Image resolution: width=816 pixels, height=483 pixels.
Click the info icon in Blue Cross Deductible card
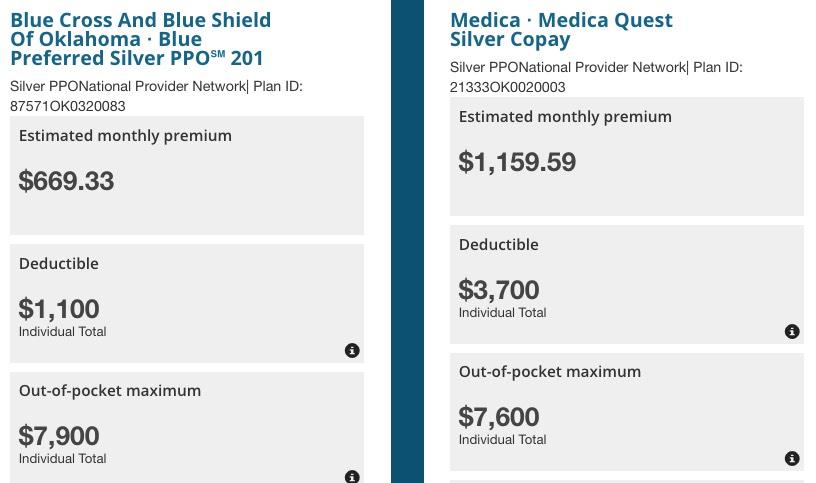click(x=352, y=351)
